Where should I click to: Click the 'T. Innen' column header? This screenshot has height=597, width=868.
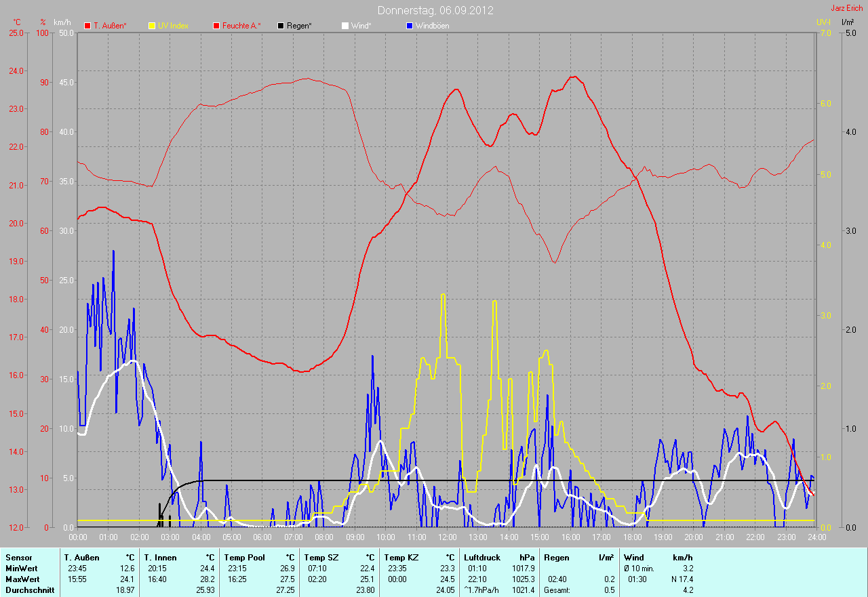coord(161,558)
